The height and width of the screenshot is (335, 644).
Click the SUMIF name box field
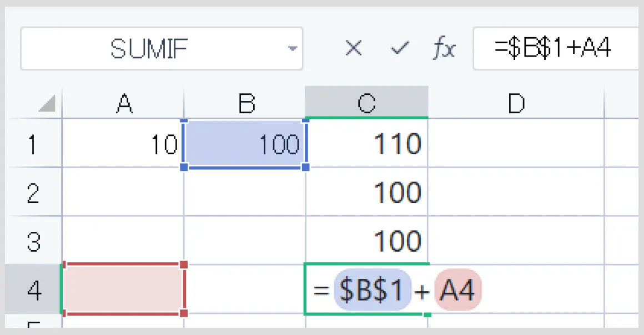162,48
